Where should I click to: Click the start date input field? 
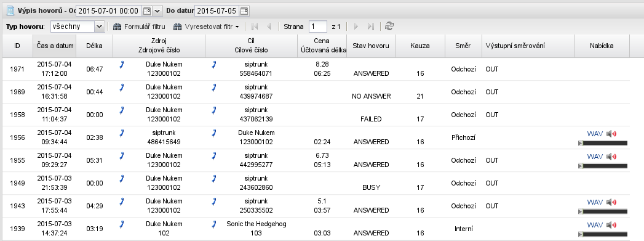click(x=109, y=10)
